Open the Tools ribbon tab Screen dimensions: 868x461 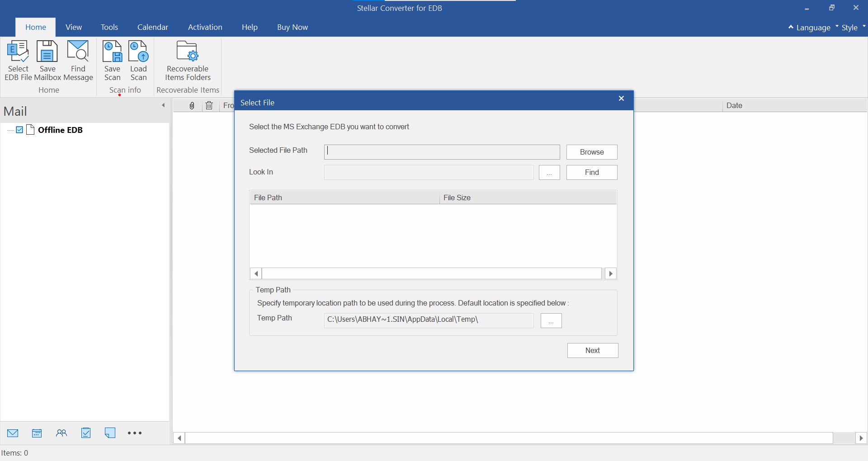click(x=109, y=27)
